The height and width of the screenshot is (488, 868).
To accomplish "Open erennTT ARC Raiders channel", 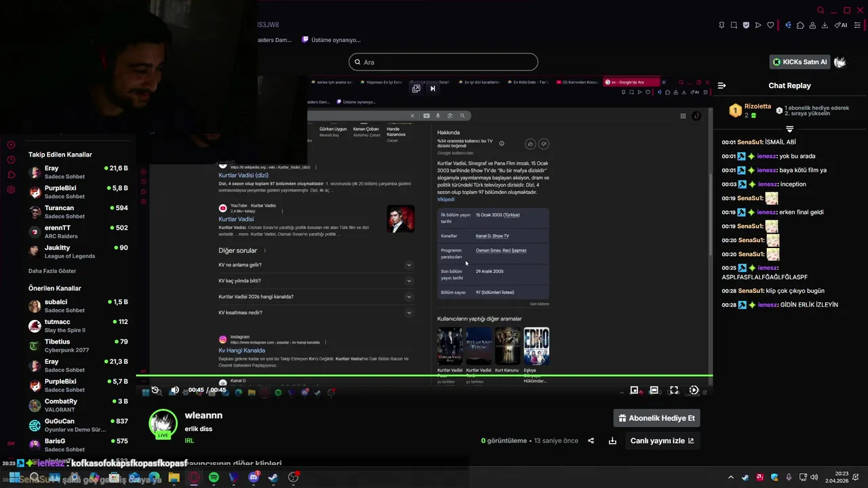I will pos(78,232).
